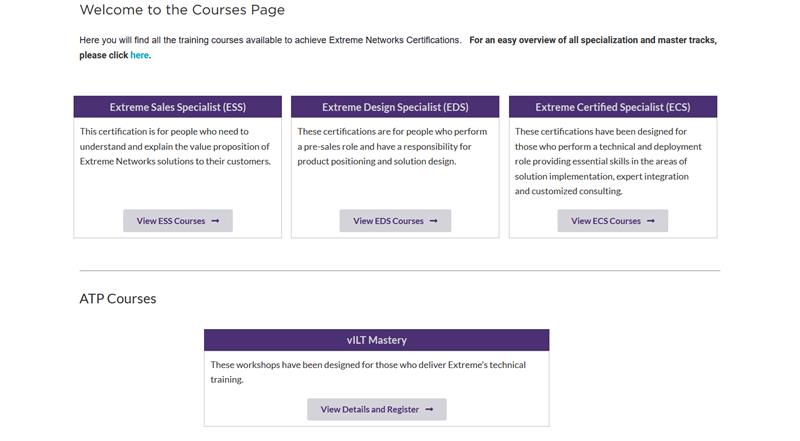This screenshot has width=800, height=441.
Task: Click the bold specialization and master tracks sentence
Action: (x=398, y=47)
